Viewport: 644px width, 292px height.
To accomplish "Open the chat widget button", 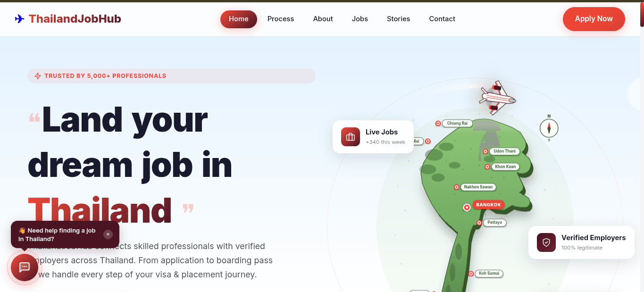I will coord(25,267).
